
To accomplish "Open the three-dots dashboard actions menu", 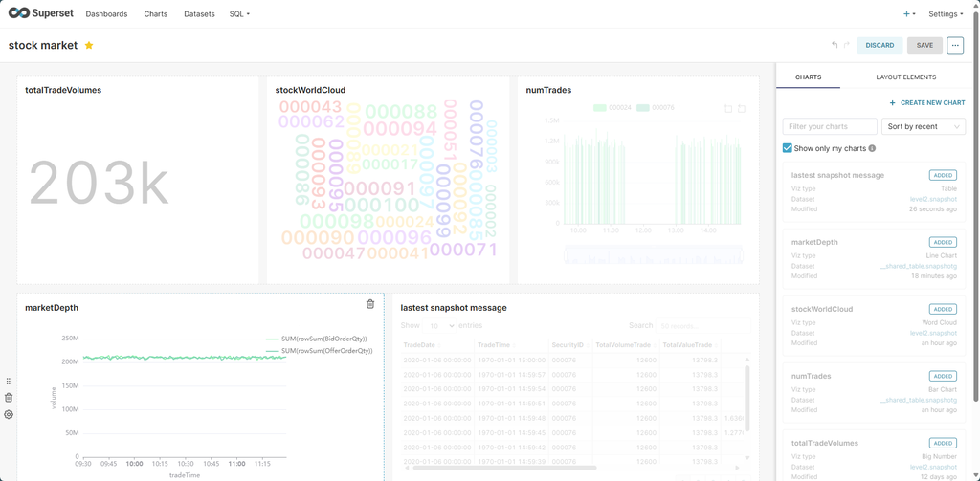I will pos(955,45).
